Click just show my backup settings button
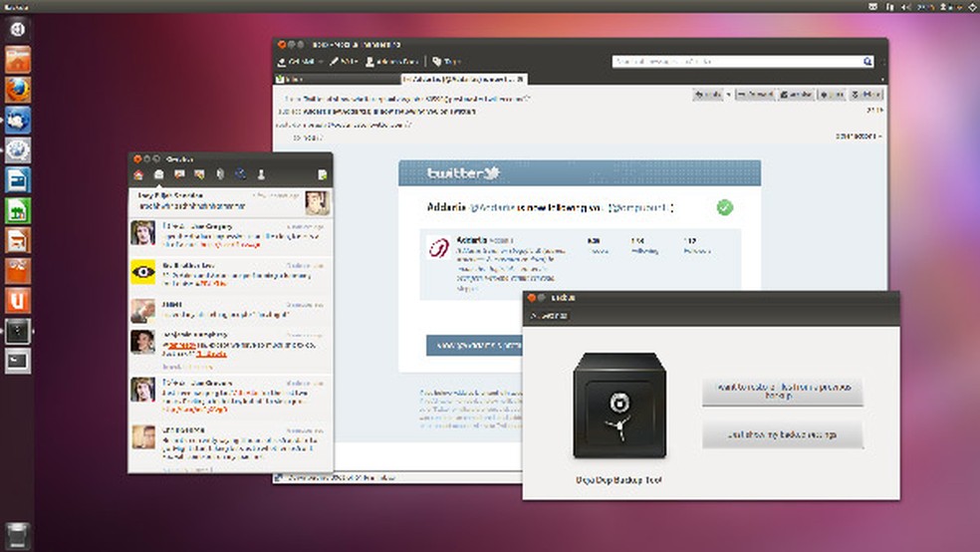Image resolution: width=980 pixels, height=552 pixels. tap(783, 434)
